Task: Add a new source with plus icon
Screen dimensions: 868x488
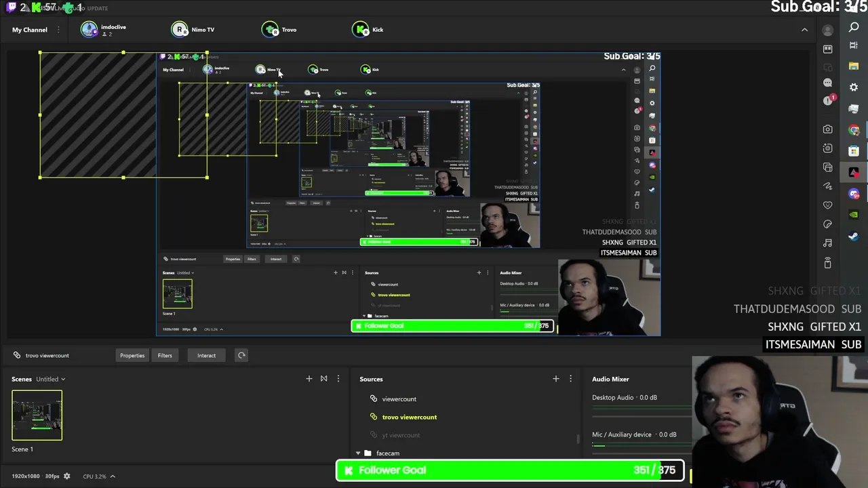Action: [x=556, y=379]
